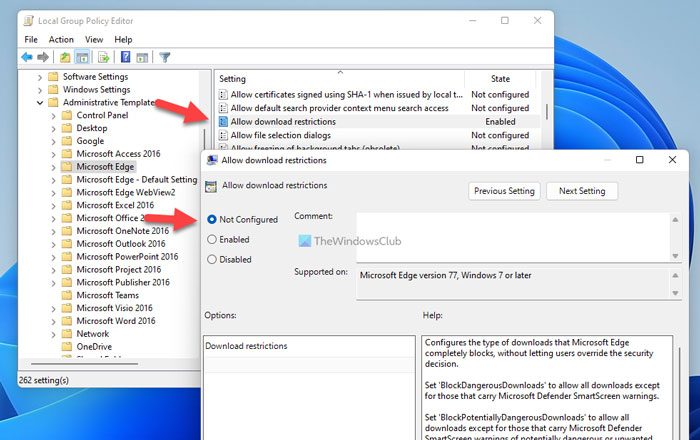
Task: Click the default search provider policy icon
Action: [x=223, y=108]
